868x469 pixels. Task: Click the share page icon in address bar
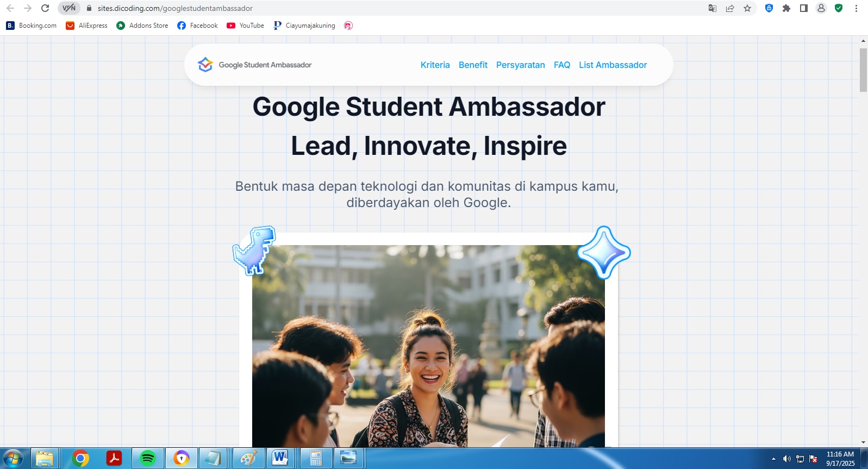click(730, 8)
